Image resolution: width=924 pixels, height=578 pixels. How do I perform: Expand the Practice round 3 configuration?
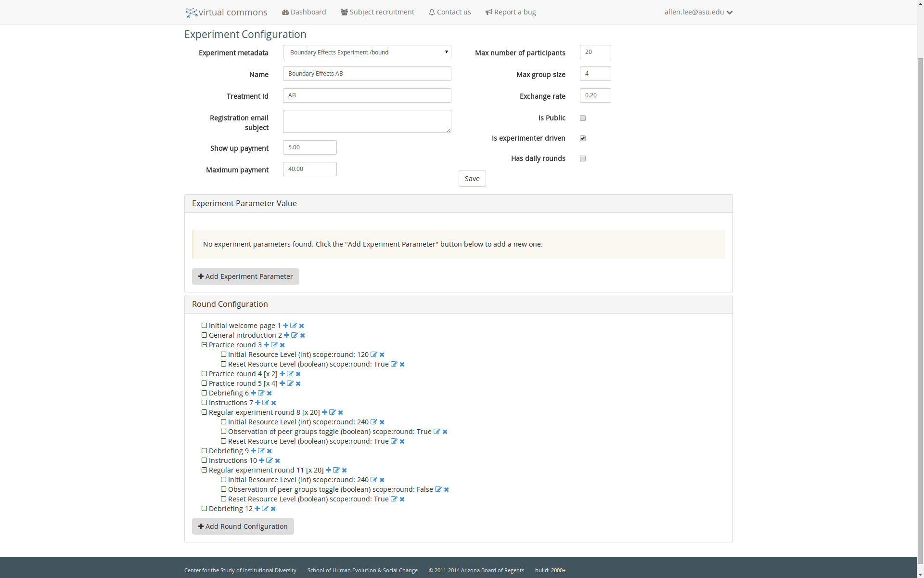pos(204,345)
